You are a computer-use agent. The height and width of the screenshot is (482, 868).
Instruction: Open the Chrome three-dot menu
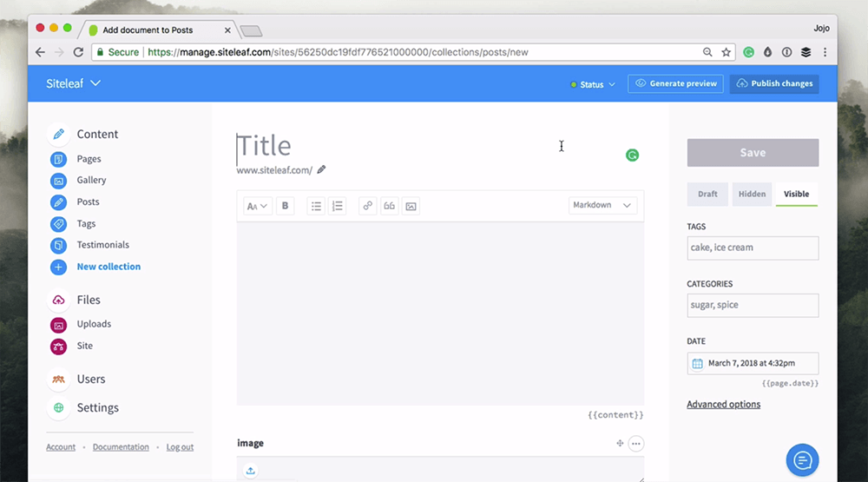click(825, 52)
